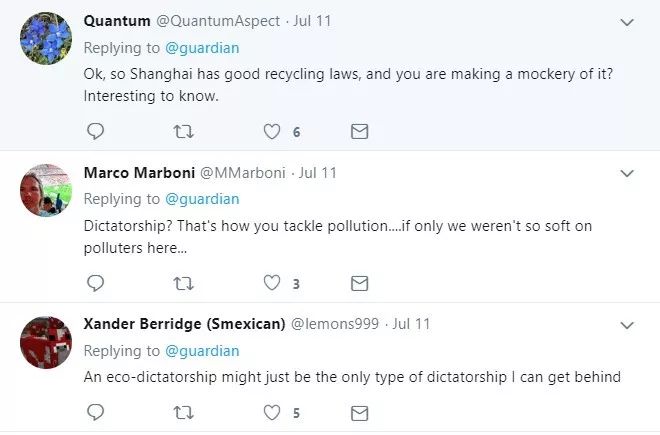Viewport: 660px width, 435px height.
Task: Like Marco Marboni's tweet with 3 likes
Action: click(x=272, y=283)
